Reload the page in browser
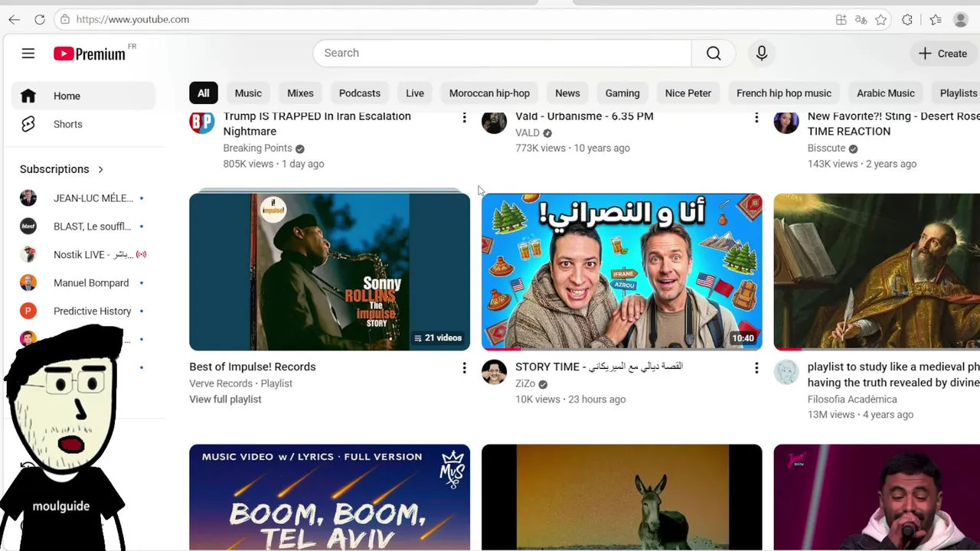The width and height of the screenshot is (980, 551). pos(40,19)
